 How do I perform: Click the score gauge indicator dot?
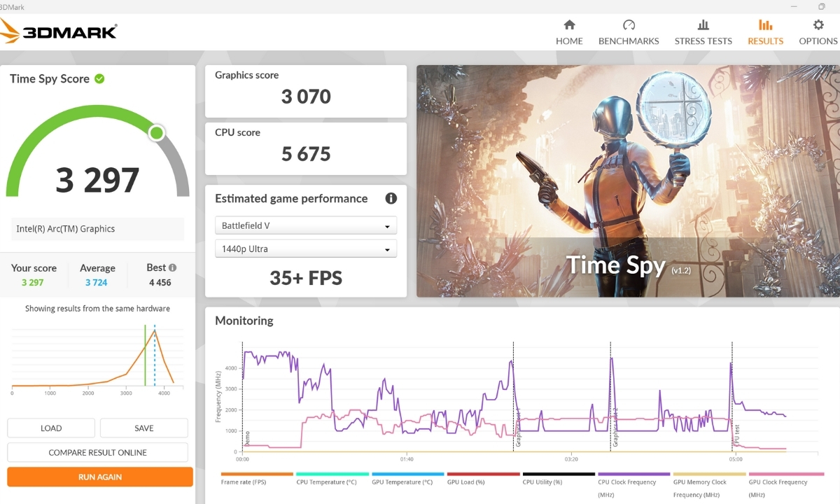[x=157, y=132]
